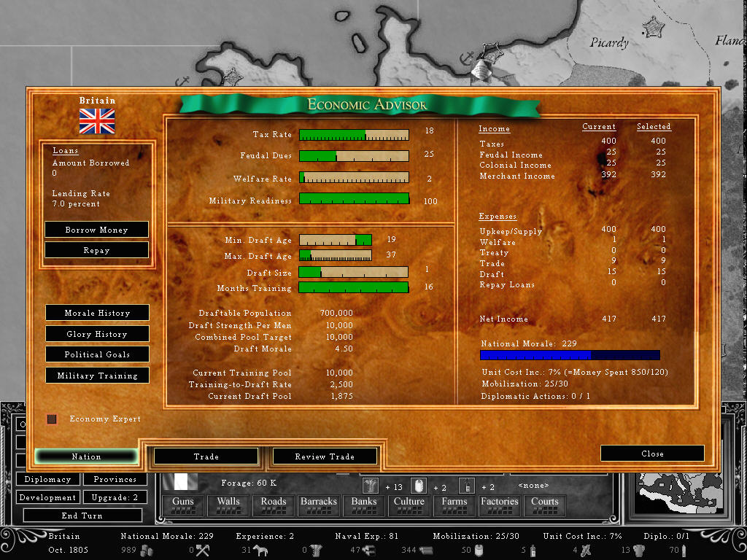Click the Borrow Money button
Viewport: 747px width, 560px height.
(97, 230)
